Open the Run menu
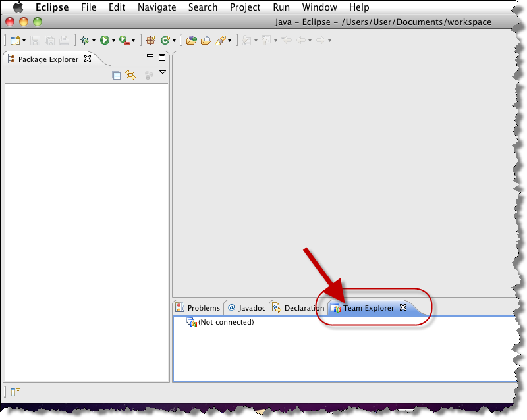Image resolution: width=527 pixels, height=420 pixels. (x=281, y=7)
